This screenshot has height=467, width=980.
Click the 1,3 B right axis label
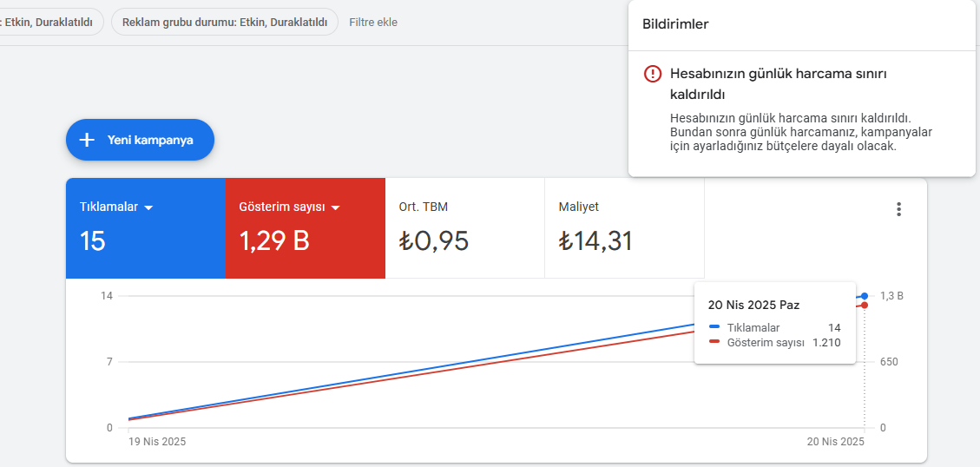(x=891, y=296)
